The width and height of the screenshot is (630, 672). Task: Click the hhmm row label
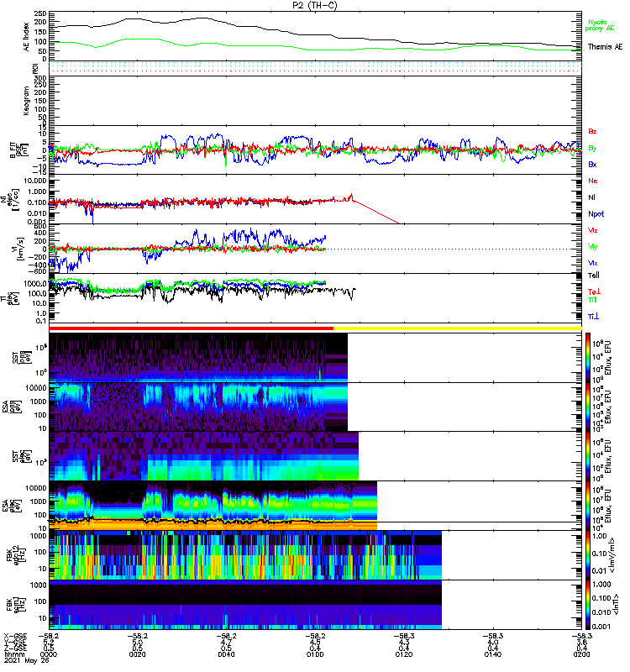[x=13, y=654]
